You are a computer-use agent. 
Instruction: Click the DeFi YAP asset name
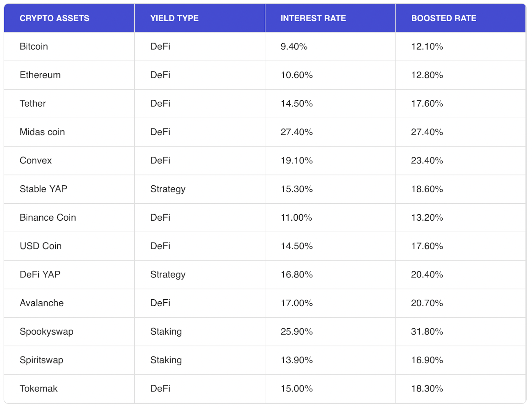pos(40,274)
